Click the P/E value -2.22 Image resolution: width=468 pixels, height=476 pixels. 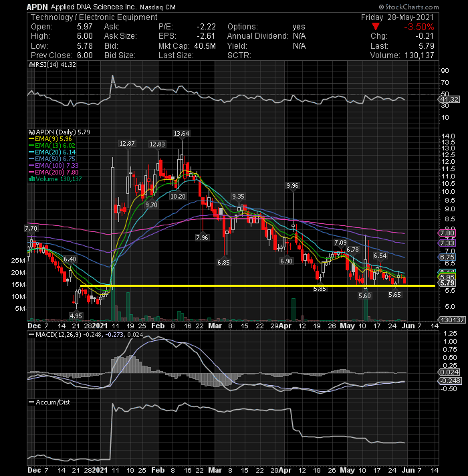(206, 27)
